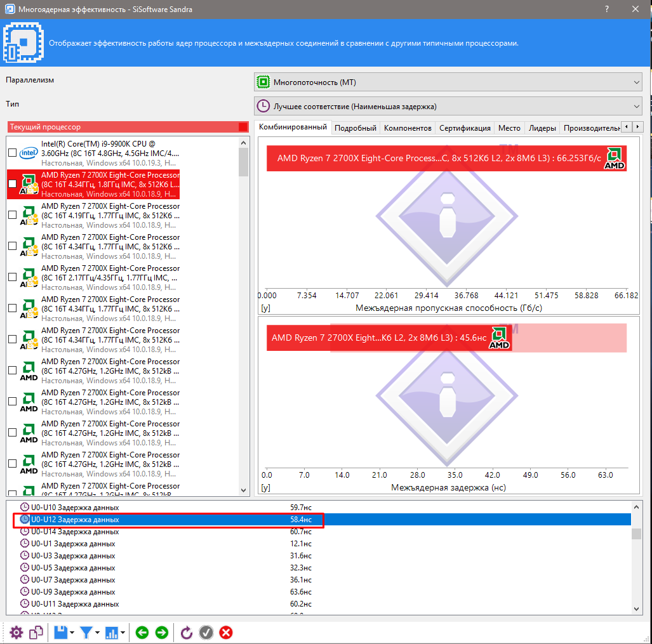652x644 pixels.
Task: Click the 12.1нс latency value
Action: point(301,544)
